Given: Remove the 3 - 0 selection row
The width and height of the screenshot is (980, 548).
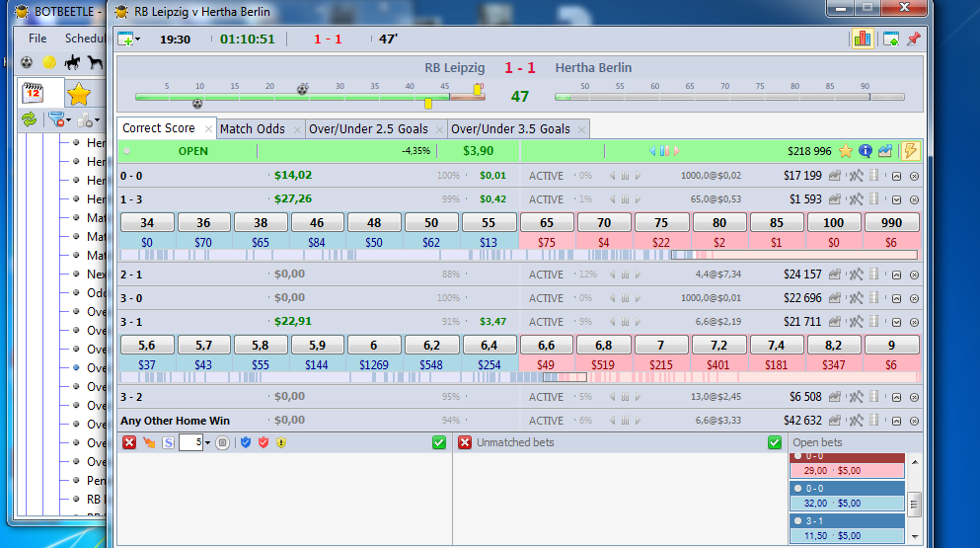Looking at the screenshot, I should [915, 298].
